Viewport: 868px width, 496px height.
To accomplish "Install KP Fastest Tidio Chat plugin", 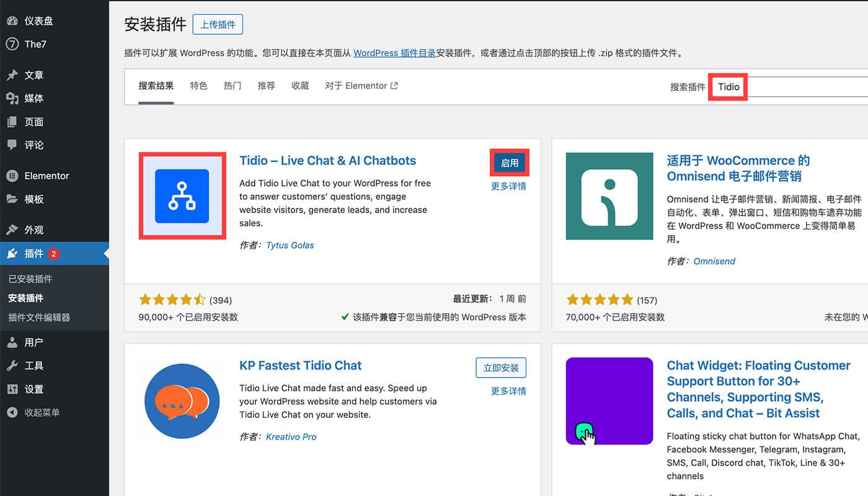I will point(501,368).
